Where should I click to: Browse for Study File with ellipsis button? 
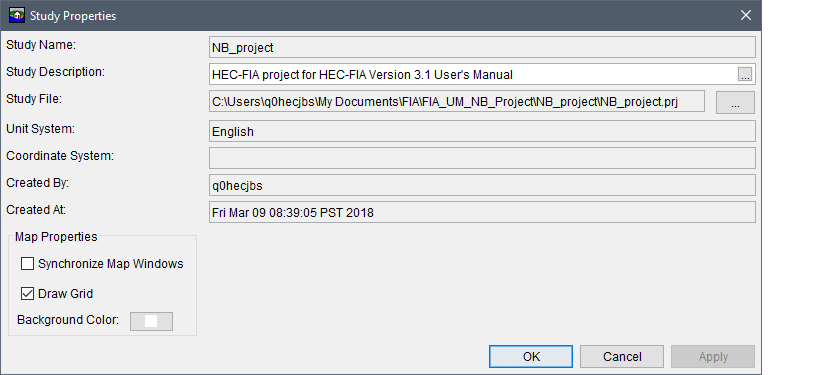point(735,102)
